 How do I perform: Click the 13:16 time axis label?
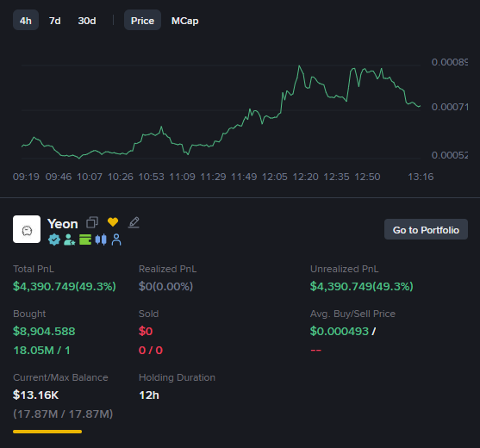(421, 177)
